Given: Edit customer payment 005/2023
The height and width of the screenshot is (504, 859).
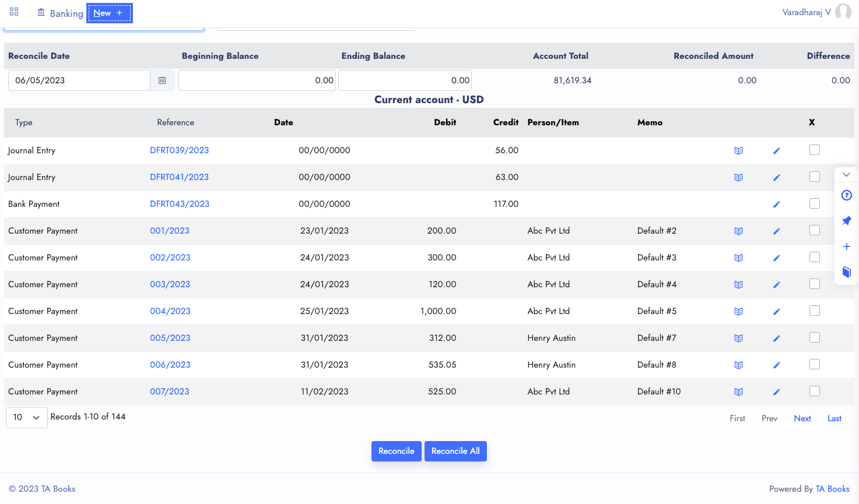Looking at the screenshot, I should pos(777,339).
